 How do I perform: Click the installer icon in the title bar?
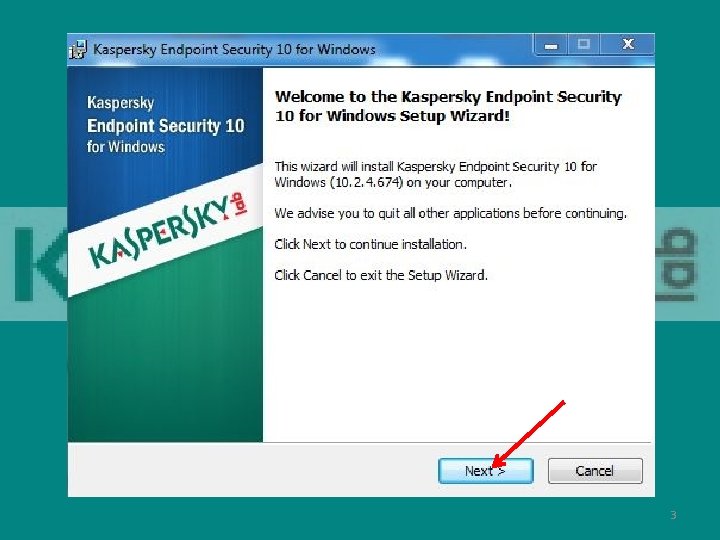click(78, 49)
